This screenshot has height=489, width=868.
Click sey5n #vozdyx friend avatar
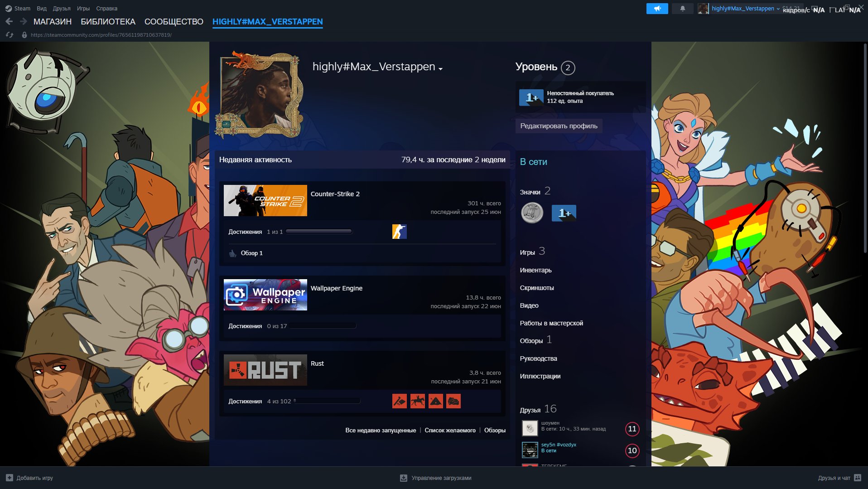pyautogui.click(x=530, y=450)
